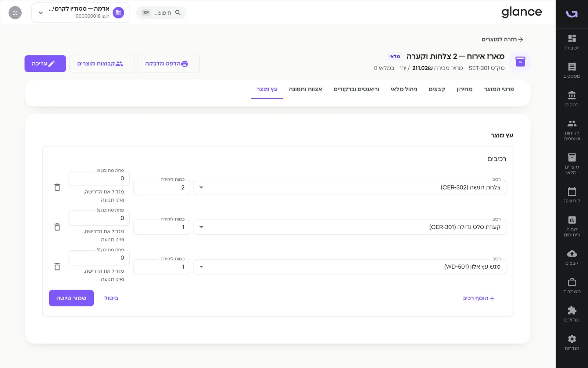Expand the קערת סלט CER-301 dropdown
The height and width of the screenshot is (368, 588).
pyautogui.click(x=201, y=227)
